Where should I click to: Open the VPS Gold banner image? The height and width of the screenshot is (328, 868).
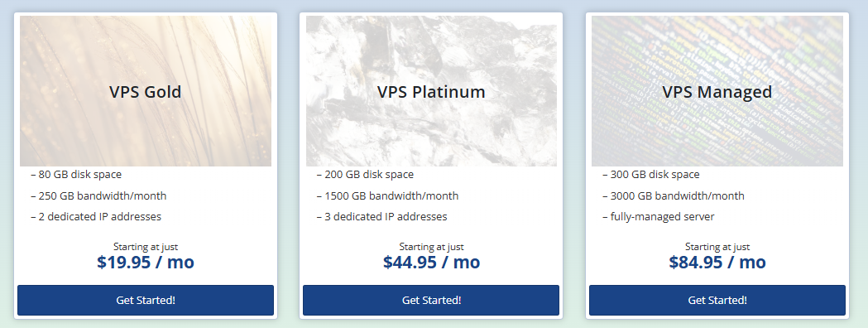point(146,91)
